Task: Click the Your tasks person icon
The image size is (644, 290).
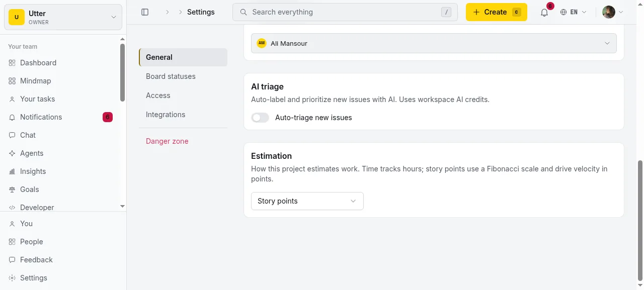Action: point(12,99)
